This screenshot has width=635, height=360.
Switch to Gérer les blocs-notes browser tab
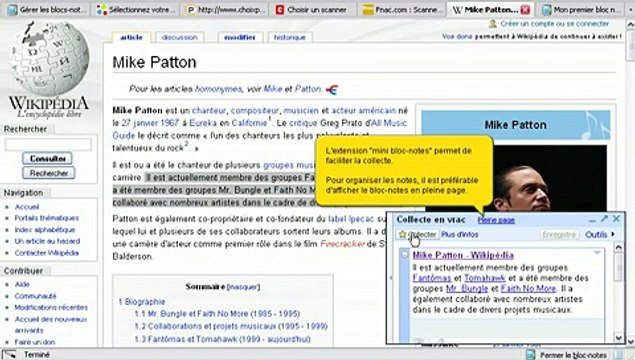coord(48,10)
